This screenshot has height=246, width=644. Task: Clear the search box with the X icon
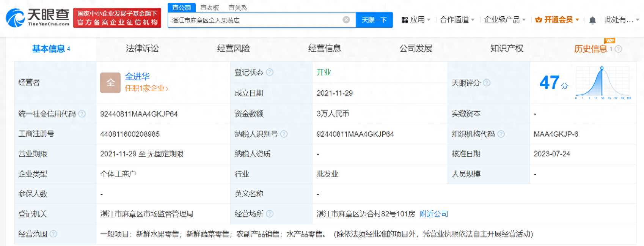[346, 20]
